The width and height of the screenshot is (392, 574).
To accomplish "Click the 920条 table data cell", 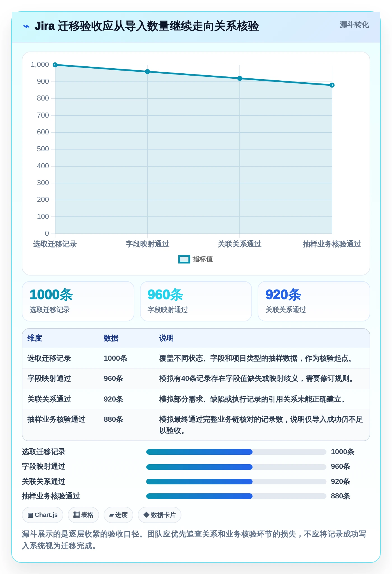I will click(x=113, y=399).
